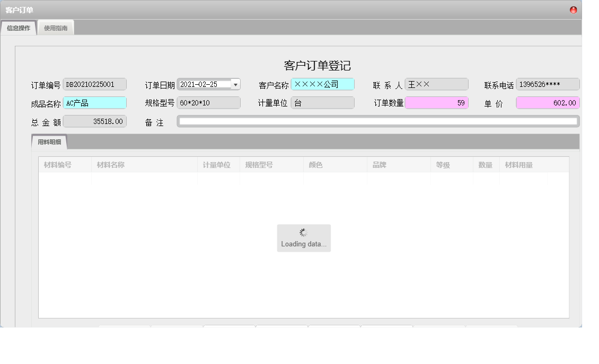Select the date 2021-02-25 in the combo box

pyautogui.click(x=201, y=84)
